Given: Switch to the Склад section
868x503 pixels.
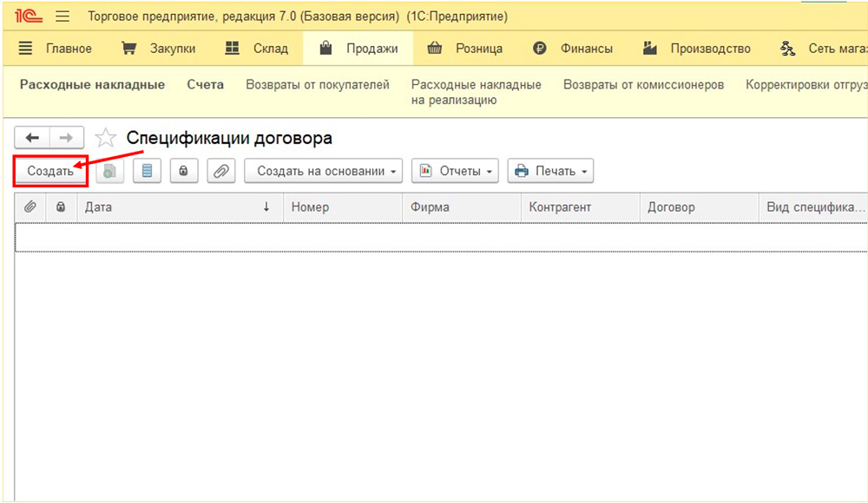Looking at the screenshot, I should coord(256,49).
